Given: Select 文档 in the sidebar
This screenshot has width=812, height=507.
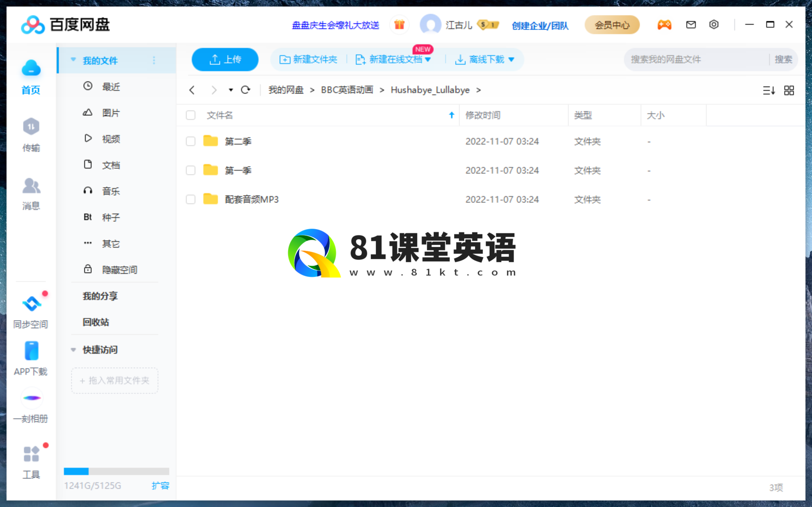Looking at the screenshot, I should (x=111, y=165).
